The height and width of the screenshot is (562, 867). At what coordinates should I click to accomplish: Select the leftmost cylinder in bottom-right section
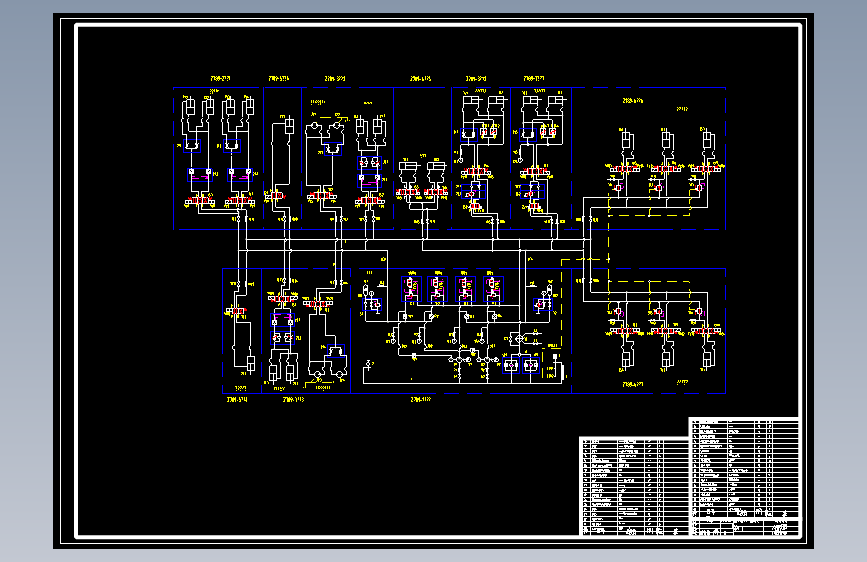(x=626, y=358)
